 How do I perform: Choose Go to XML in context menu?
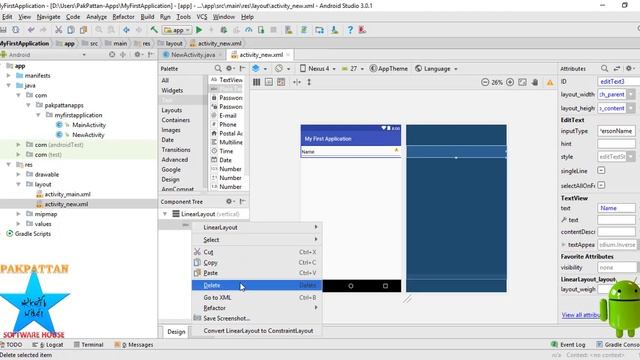coord(257,298)
